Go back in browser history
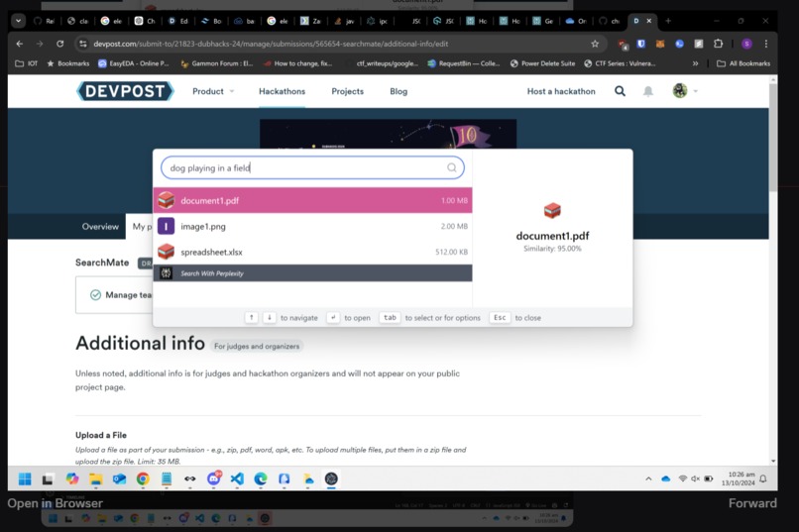 [20, 44]
